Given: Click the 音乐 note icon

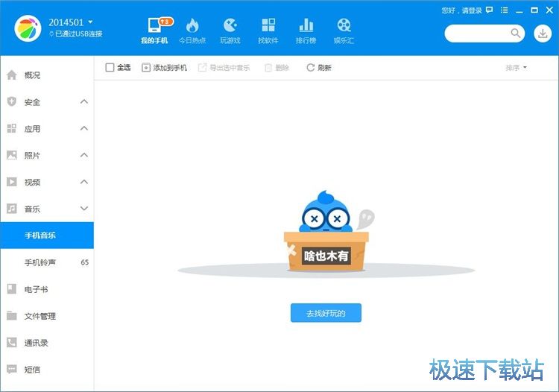Looking at the screenshot, I should point(12,209).
